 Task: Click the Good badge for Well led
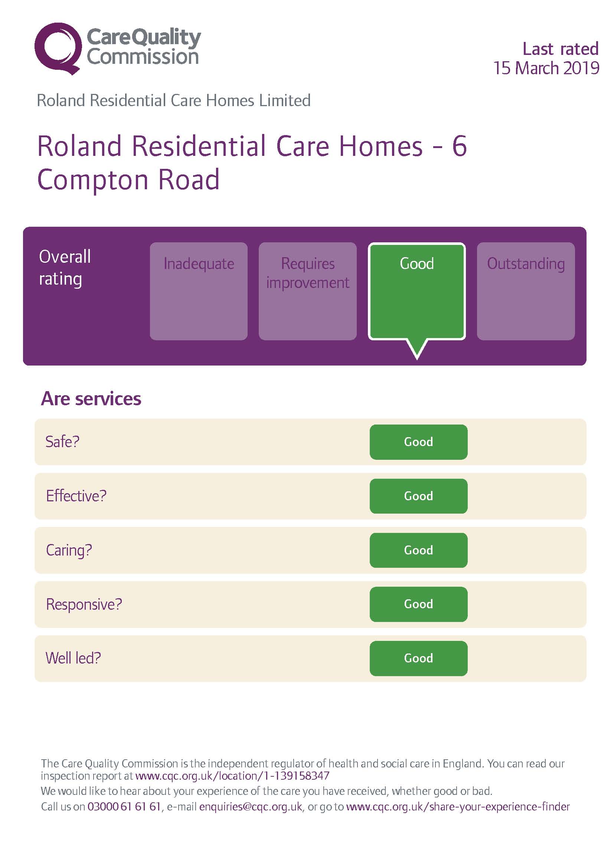tap(418, 658)
